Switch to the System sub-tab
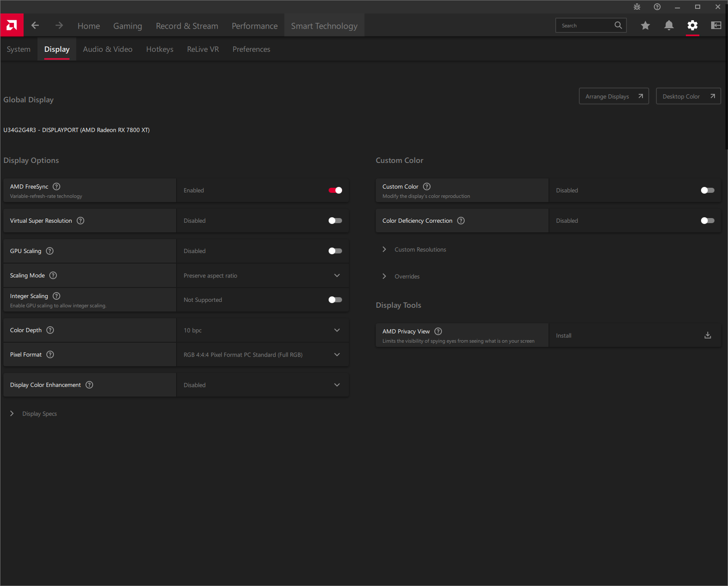 (19, 49)
